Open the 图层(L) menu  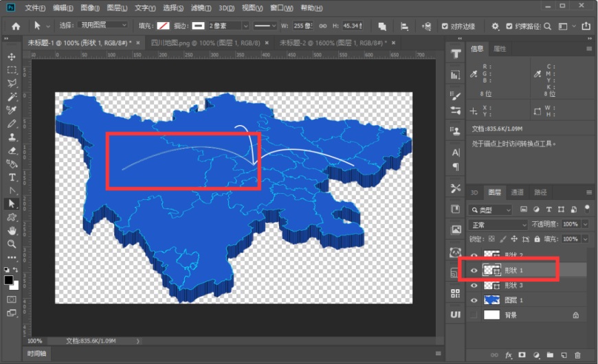[117, 8]
